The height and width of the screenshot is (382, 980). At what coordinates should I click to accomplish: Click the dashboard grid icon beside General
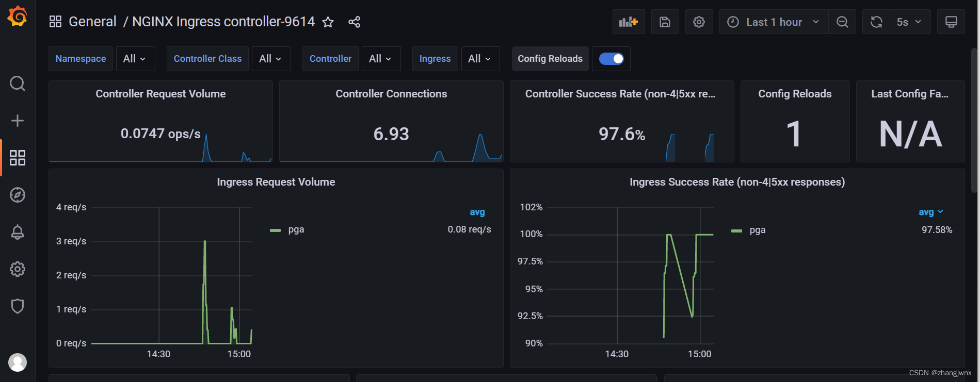tap(55, 22)
